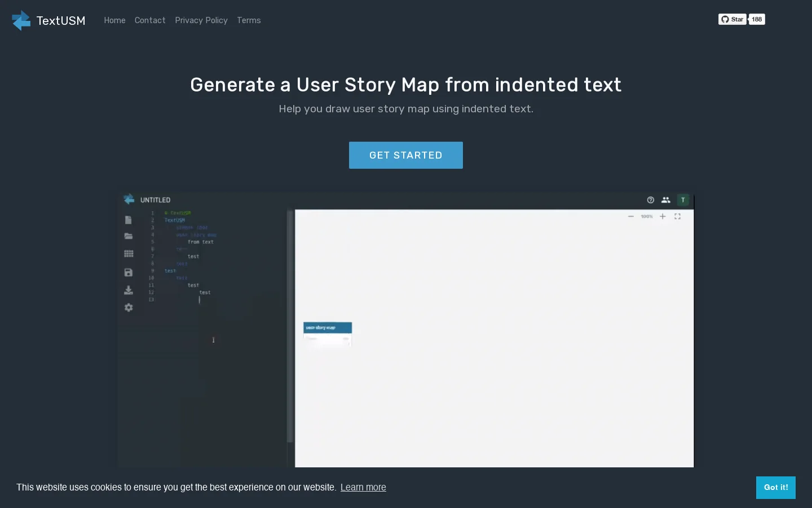The height and width of the screenshot is (508, 812).
Task: Click the UNTITLED diagram title
Action: coord(156,200)
